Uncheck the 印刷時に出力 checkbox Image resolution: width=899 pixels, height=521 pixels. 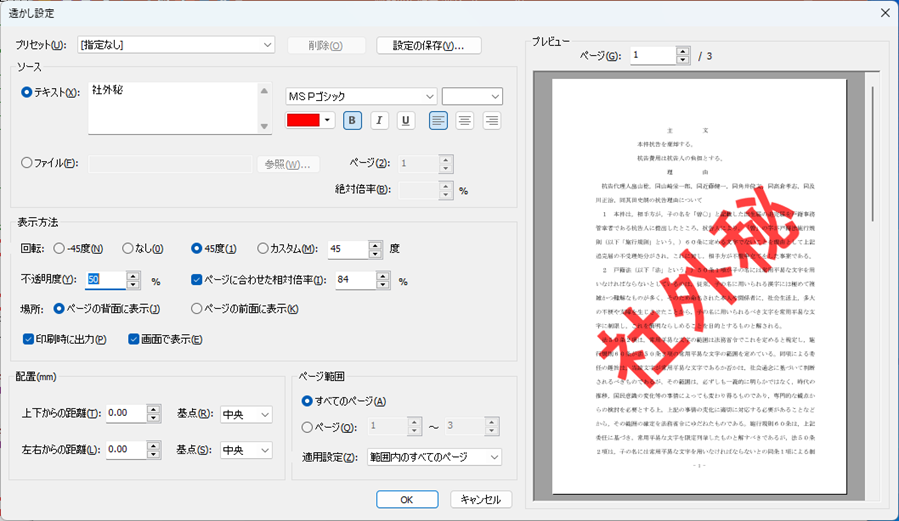coord(29,339)
